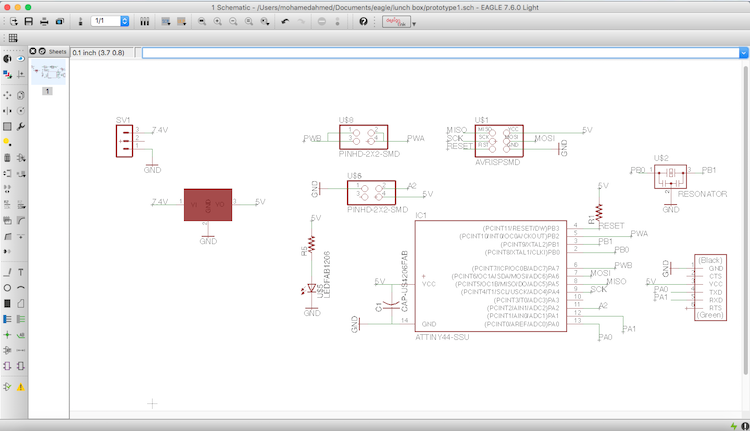The width and height of the screenshot is (750, 431).
Task: Run the ERC check tool
Action: click(x=7, y=387)
